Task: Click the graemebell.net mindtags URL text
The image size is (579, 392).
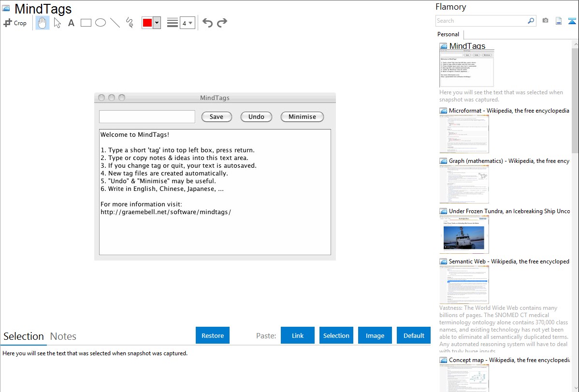Action: point(166,212)
